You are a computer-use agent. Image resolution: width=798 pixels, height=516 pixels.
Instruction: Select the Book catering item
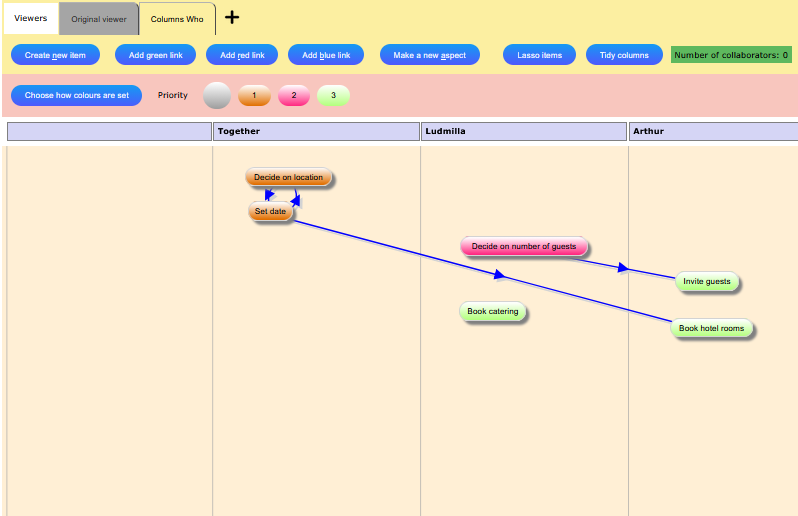tap(493, 311)
